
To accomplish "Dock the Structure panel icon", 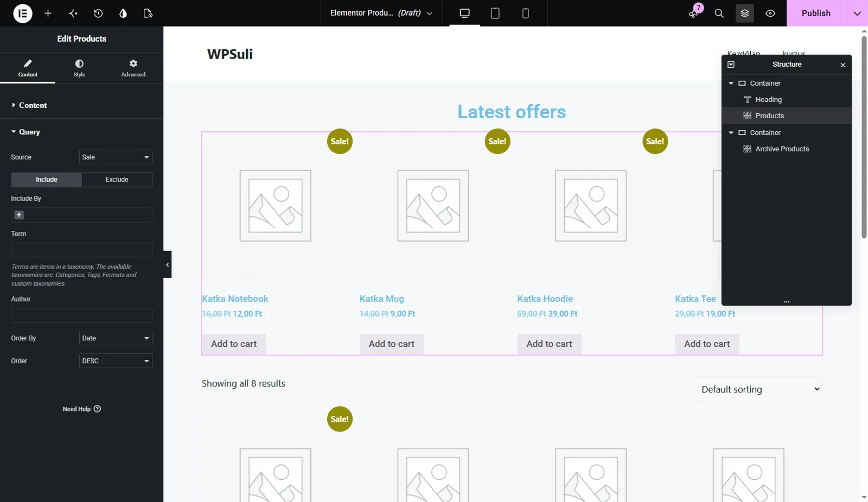I will coord(731,65).
